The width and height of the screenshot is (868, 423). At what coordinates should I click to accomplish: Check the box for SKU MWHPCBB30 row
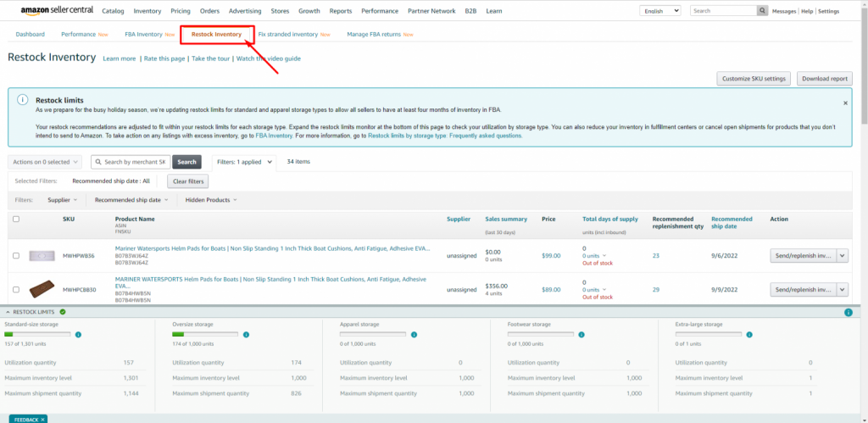pos(16,290)
